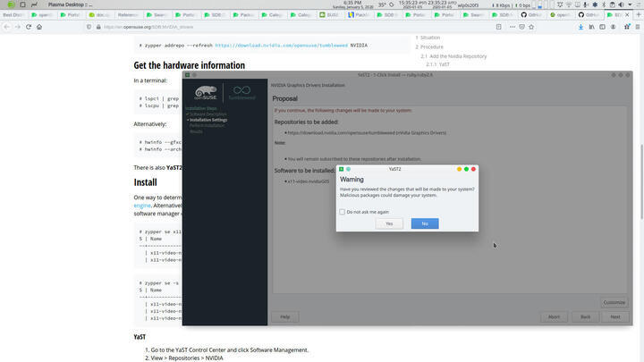The image size is (644, 362).
Task: Click Customize in YaST2 installer window
Action: click(x=614, y=302)
